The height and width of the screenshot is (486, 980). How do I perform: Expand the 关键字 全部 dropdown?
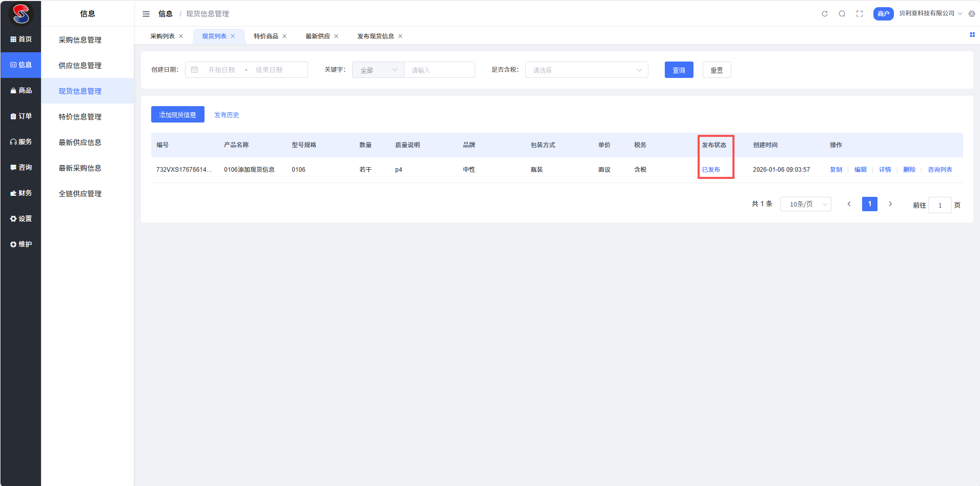378,70
